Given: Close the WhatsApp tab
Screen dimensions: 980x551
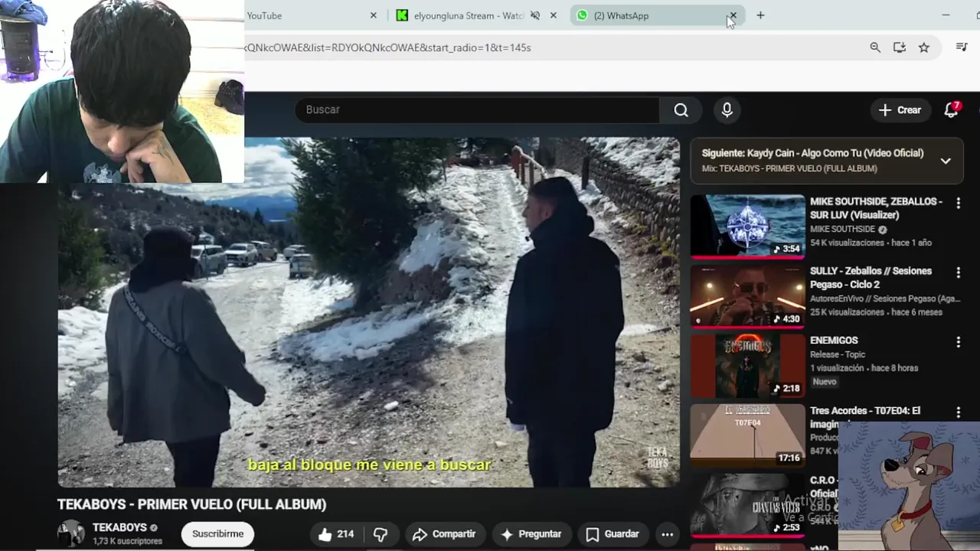Looking at the screenshot, I should (x=733, y=15).
